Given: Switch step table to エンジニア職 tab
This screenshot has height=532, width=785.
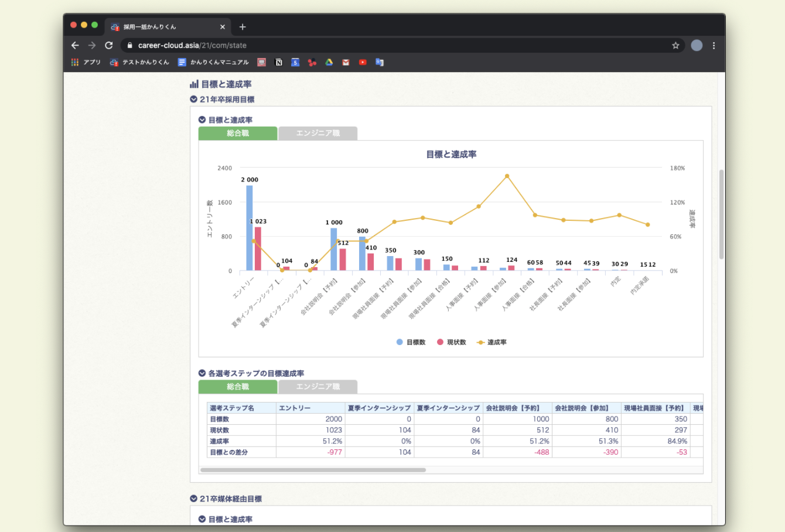Looking at the screenshot, I should 318,387.
